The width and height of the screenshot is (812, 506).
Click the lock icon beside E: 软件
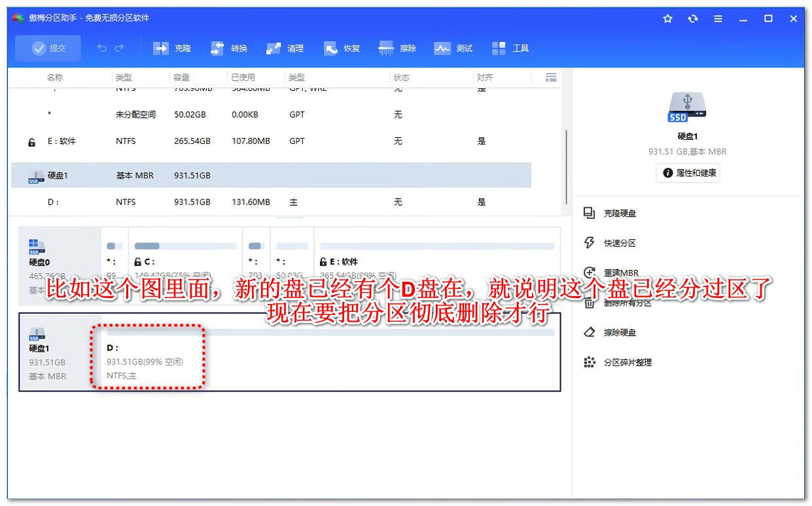coord(31,142)
